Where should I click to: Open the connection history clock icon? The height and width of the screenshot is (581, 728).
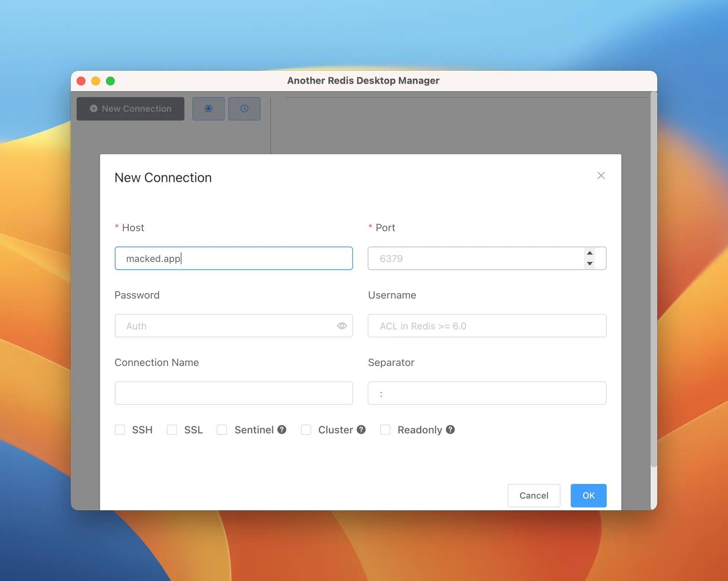(244, 108)
